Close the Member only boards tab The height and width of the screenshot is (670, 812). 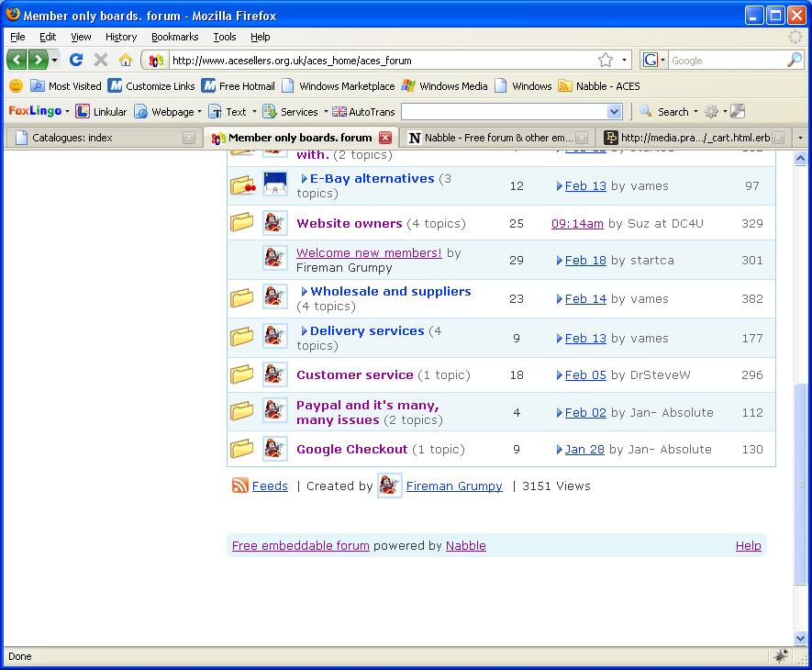[x=385, y=138]
